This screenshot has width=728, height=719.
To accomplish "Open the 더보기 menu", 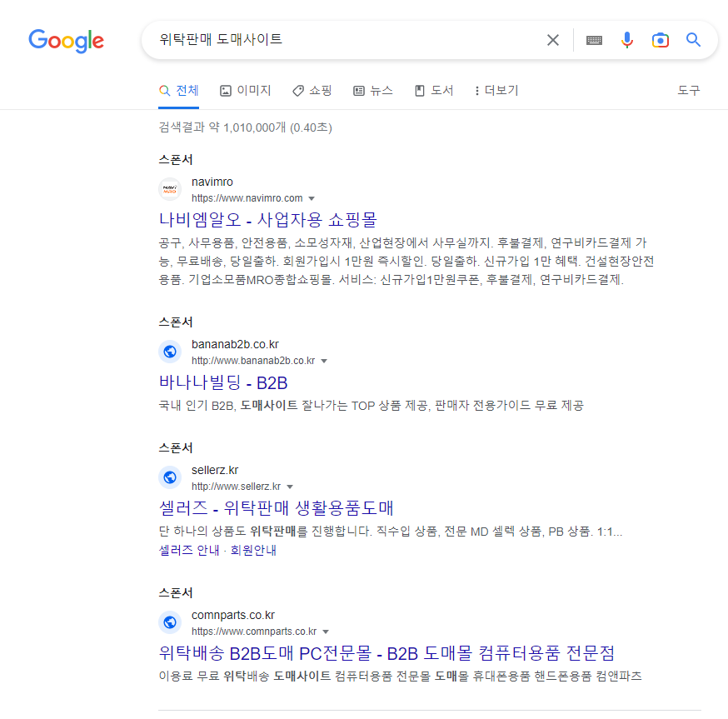I will [x=496, y=91].
